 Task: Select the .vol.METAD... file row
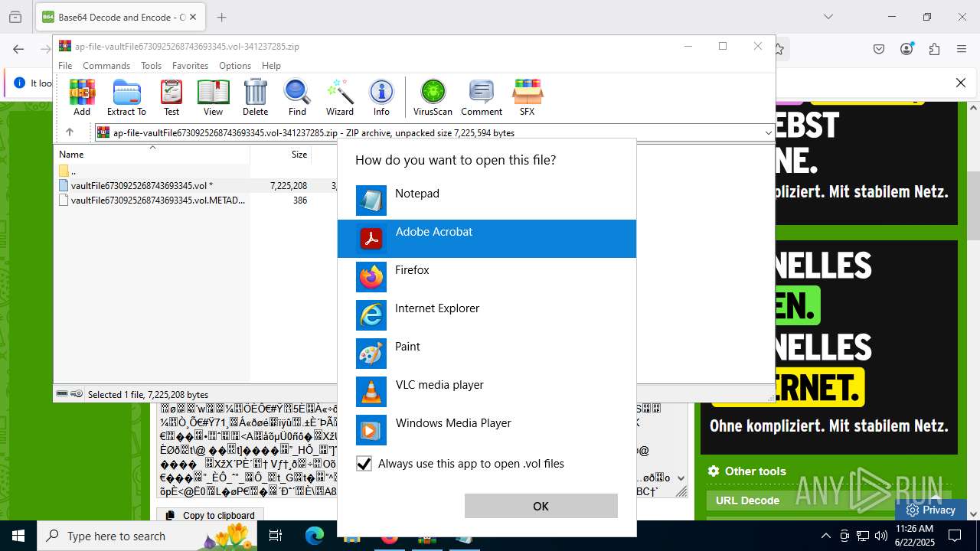pyautogui.click(x=152, y=200)
